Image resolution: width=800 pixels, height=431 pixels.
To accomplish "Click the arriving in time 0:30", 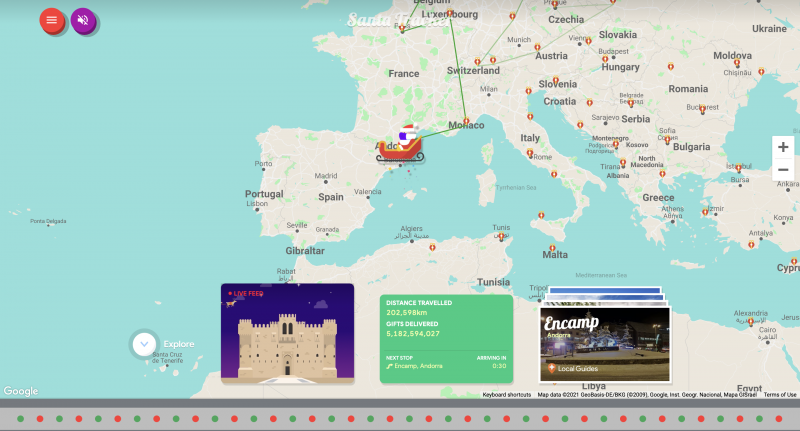I will click(499, 366).
